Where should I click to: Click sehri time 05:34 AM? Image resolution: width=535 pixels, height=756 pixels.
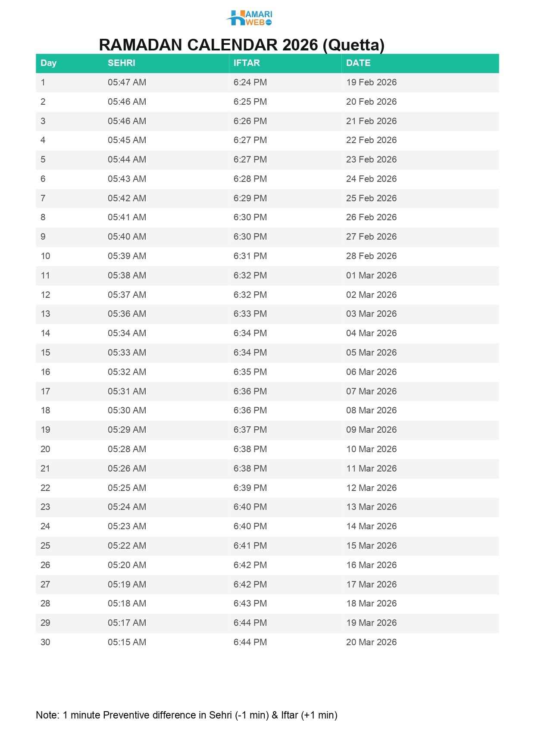[x=127, y=333]
